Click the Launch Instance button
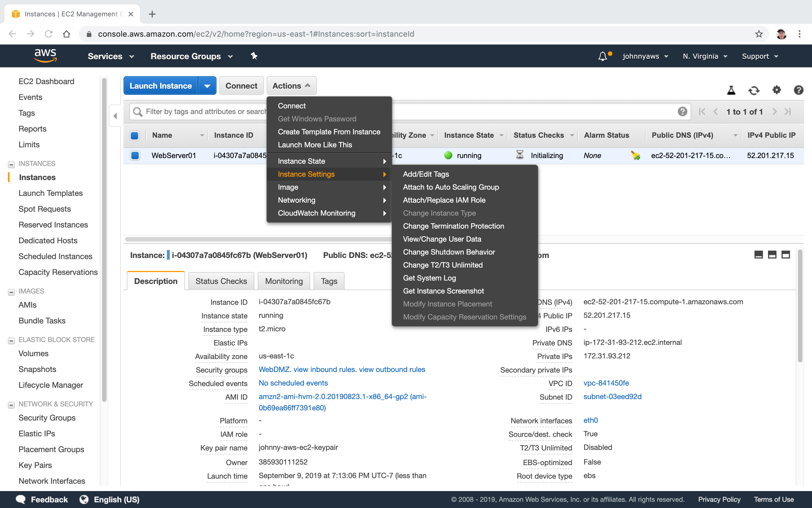Screen dimensions: 812x508 point(161,86)
